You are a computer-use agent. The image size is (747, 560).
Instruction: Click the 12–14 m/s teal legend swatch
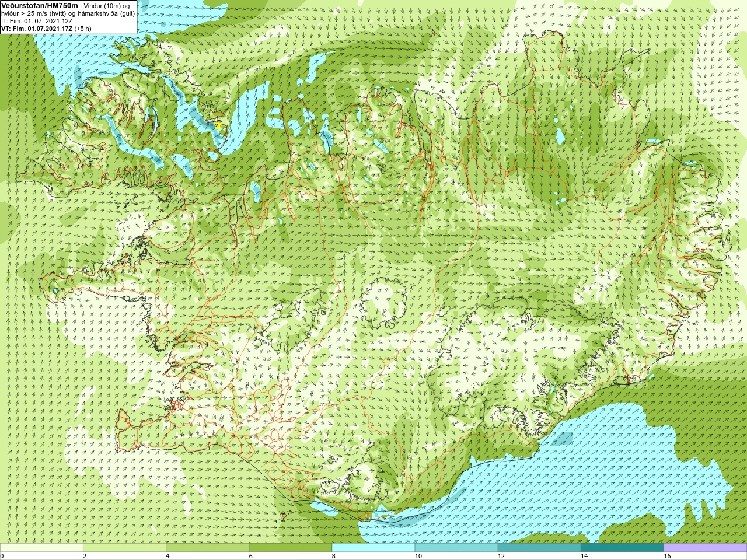539,548
